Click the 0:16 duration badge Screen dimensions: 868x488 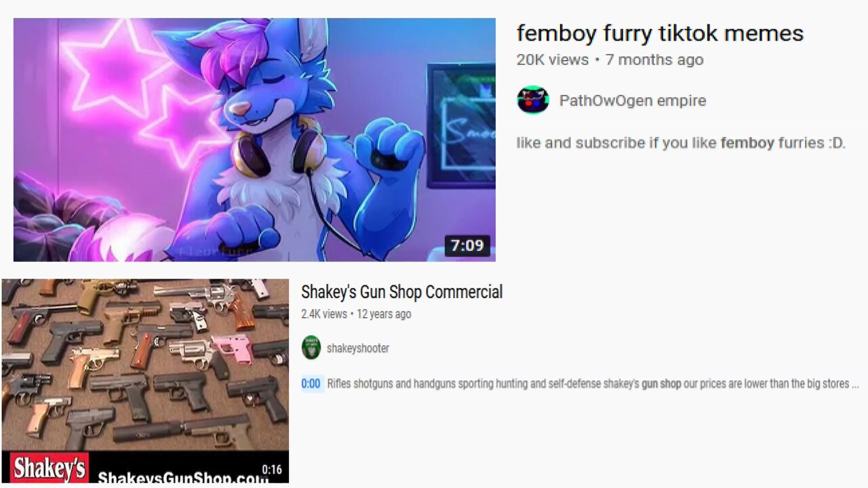pyautogui.click(x=272, y=469)
